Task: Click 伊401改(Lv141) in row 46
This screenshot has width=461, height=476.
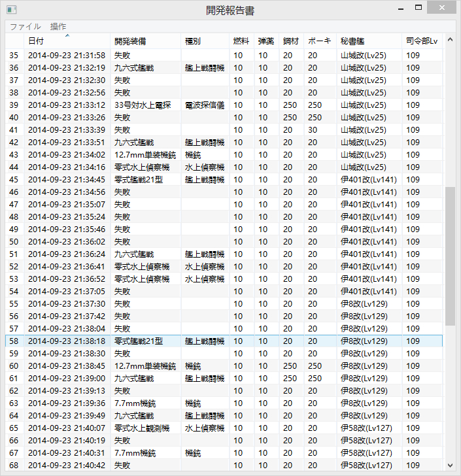Action: point(369,192)
